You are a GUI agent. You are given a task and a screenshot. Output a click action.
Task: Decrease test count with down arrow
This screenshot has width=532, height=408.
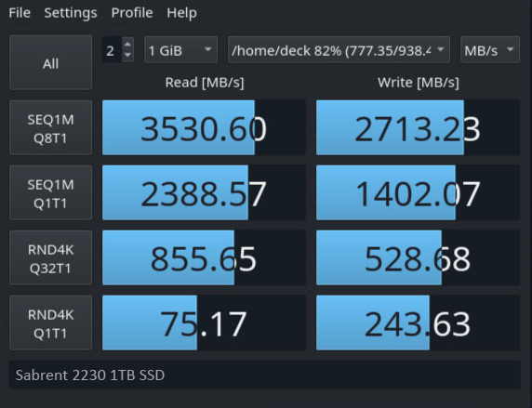point(127,55)
